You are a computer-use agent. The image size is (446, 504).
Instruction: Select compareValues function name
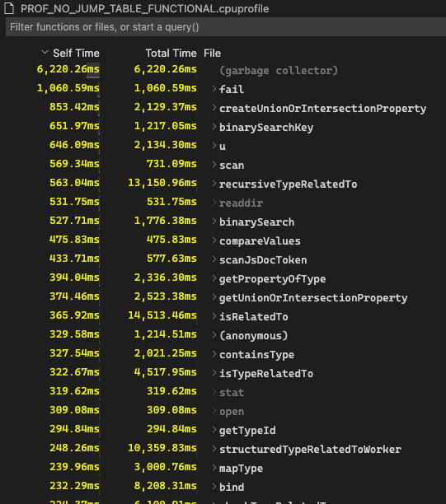(260, 241)
